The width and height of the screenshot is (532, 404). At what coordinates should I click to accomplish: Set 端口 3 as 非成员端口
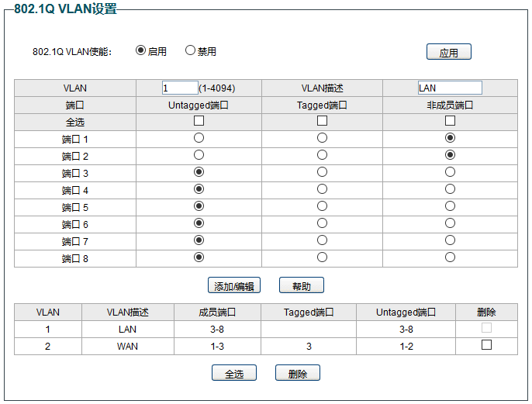tap(450, 172)
